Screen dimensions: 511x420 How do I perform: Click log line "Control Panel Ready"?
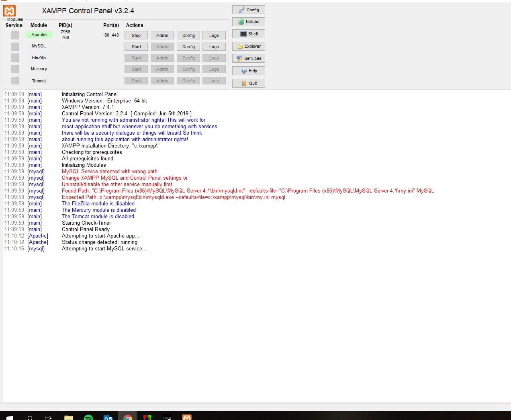pyautogui.click(x=86, y=229)
